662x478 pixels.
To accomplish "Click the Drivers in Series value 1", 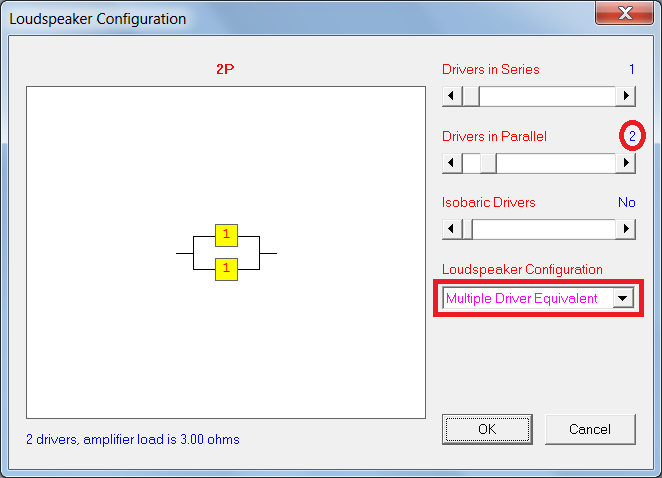I will pyautogui.click(x=632, y=69).
